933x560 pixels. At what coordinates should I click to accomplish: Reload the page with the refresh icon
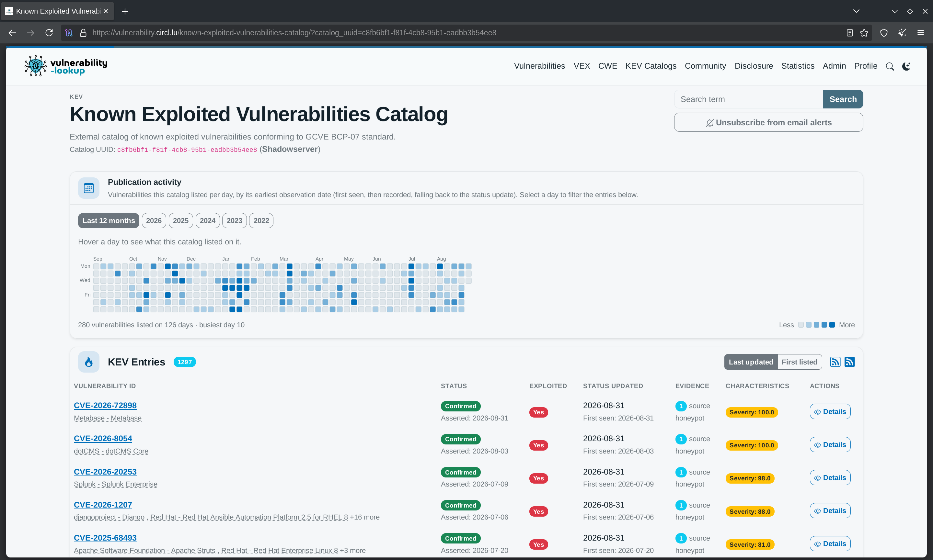pyautogui.click(x=49, y=33)
